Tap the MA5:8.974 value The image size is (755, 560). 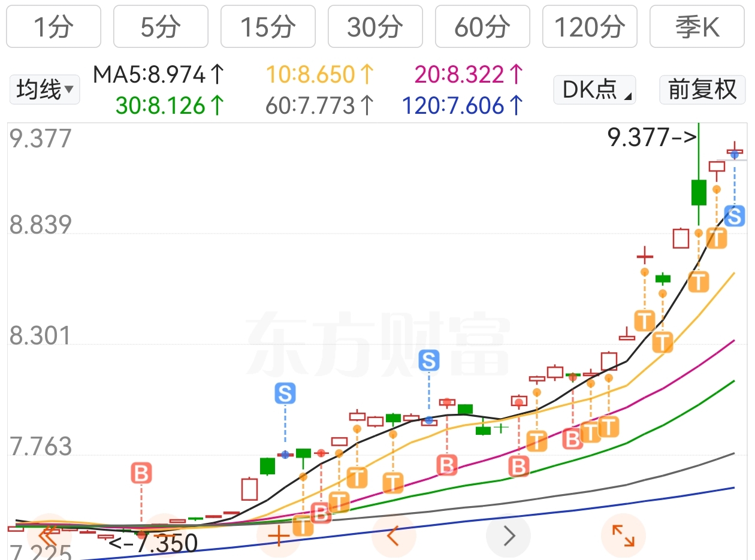pos(159,75)
